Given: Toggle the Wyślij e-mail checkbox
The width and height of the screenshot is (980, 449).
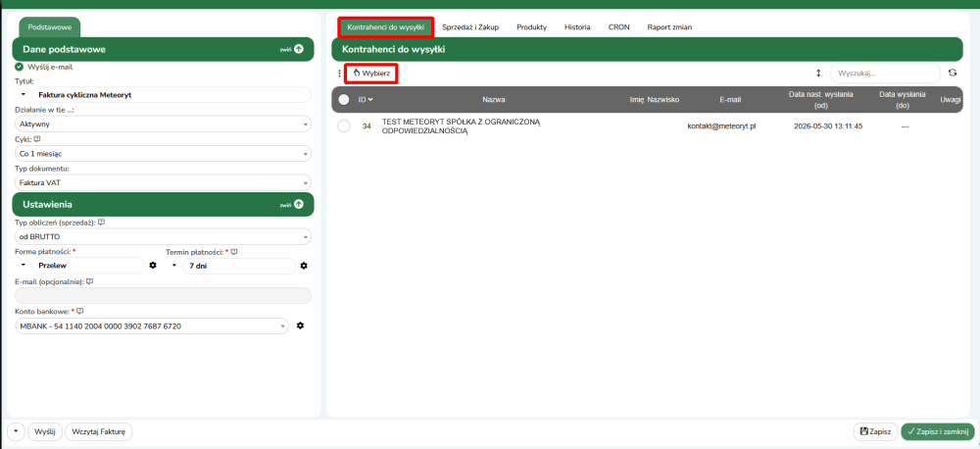Looking at the screenshot, I should [x=20, y=67].
